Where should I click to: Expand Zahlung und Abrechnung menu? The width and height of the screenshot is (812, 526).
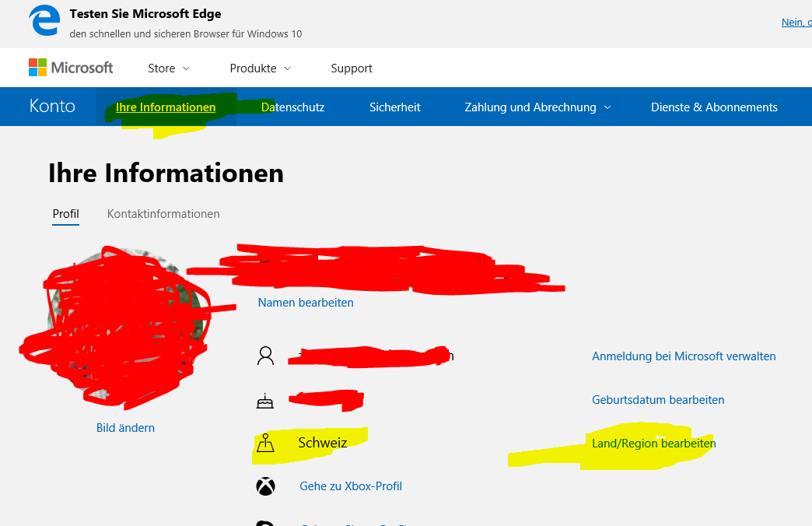537,107
